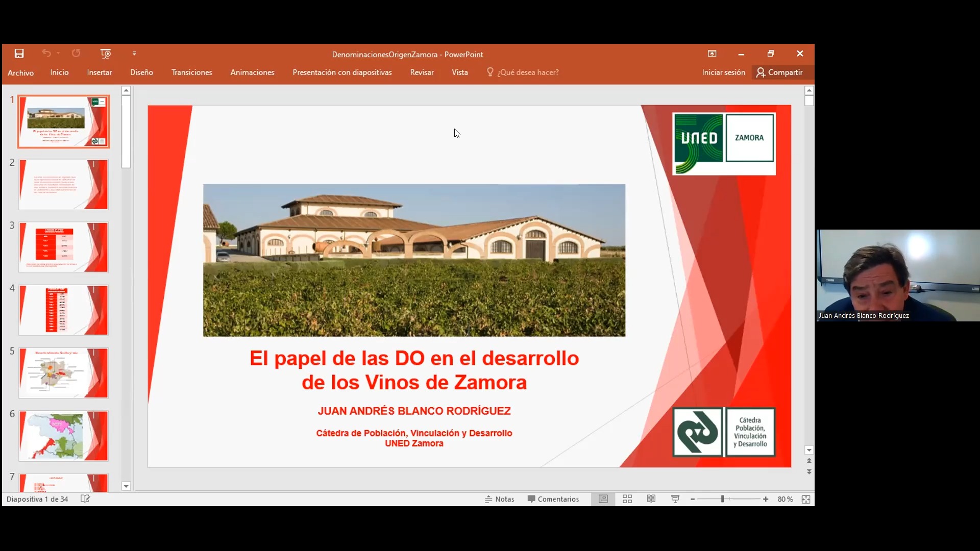Image resolution: width=980 pixels, height=551 pixels.
Task: Open the Transiciones tab
Action: tap(191, 72)
